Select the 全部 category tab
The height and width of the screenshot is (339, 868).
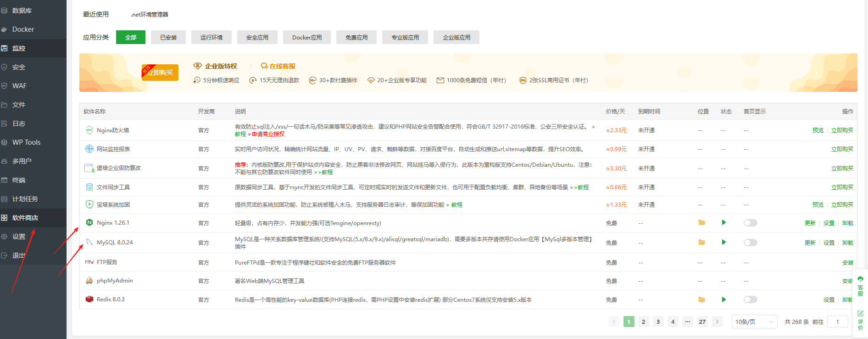point(131,37)
